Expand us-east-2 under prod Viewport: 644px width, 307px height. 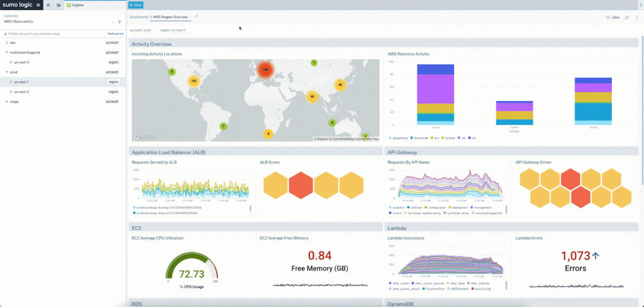pyautogui.click(x=11, y=92)
